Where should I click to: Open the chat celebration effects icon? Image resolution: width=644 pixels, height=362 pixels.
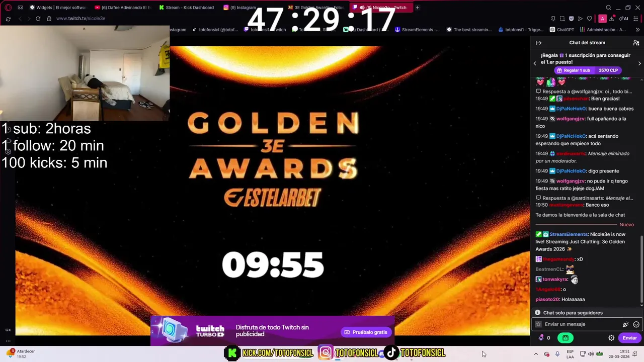click(x=625, y=325)
